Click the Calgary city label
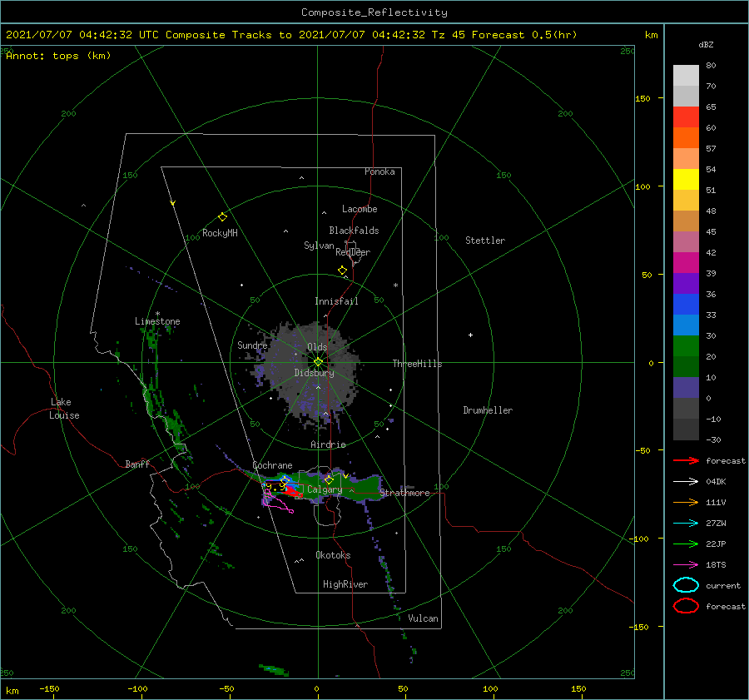The height and width of the screenshot is (700, 749). pyautogui.click(x=325, y=489)
